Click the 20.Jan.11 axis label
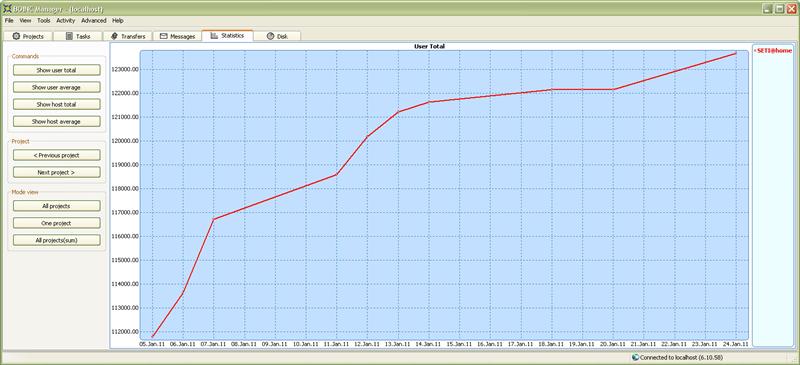 613,345
